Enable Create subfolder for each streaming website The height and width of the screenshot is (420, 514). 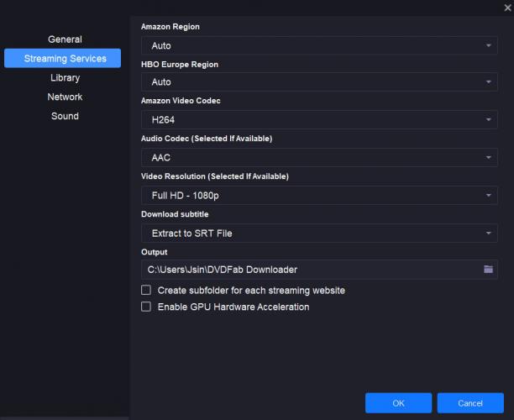[146, 290]
